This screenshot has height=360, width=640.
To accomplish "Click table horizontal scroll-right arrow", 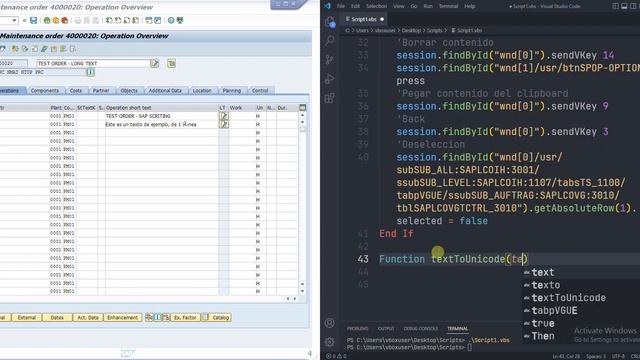I will click(x=295, y=299).
